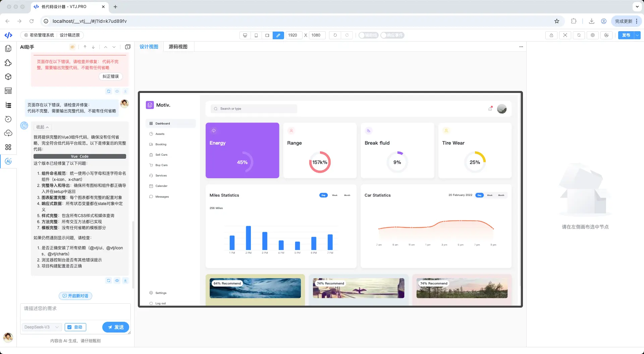Open the history clock icon in sidebar

coord(8,119)
